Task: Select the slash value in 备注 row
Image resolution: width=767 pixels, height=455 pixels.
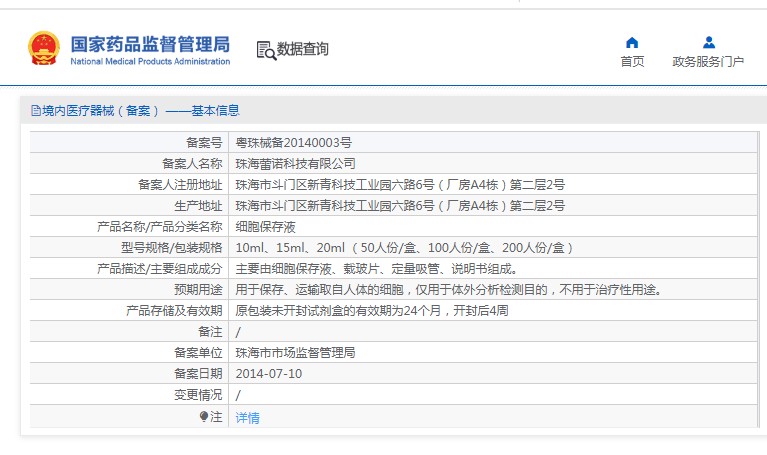Action: coord(238,332)
